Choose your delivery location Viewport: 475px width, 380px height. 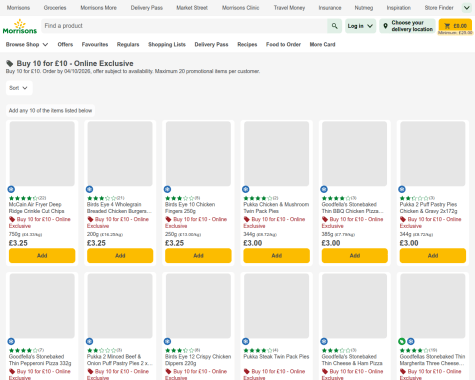tap(407, 26)
